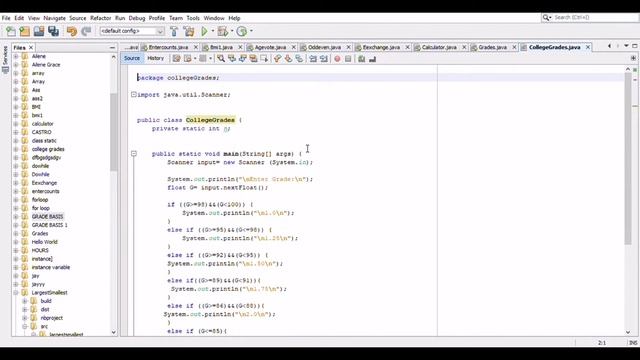Open the Services side panel tab
Image resolution: width=640 pixels, height=360 pixels.
[5, 59]
